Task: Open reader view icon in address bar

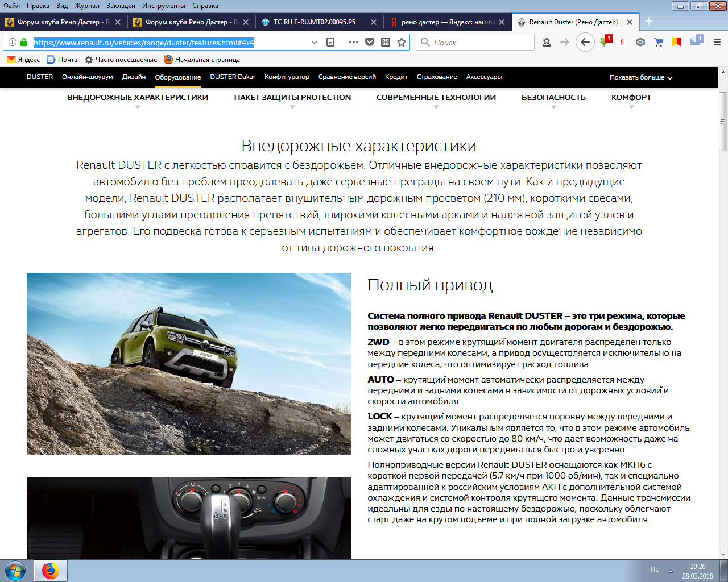Action: click(330, 42)
